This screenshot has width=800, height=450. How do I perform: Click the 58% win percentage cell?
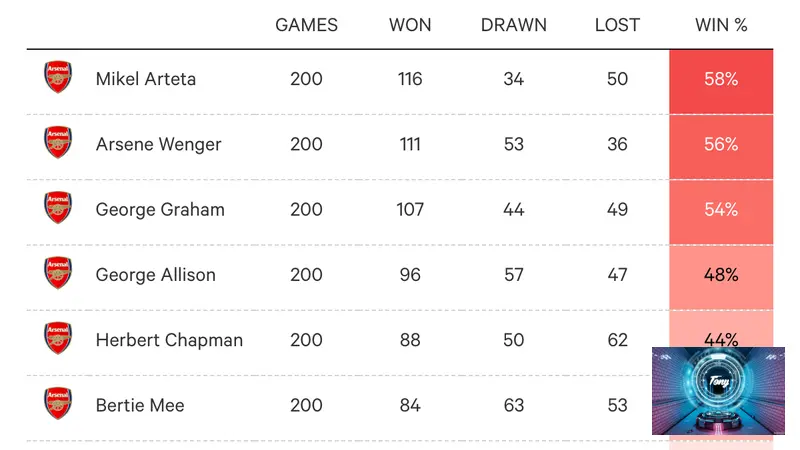pos(721,82)
